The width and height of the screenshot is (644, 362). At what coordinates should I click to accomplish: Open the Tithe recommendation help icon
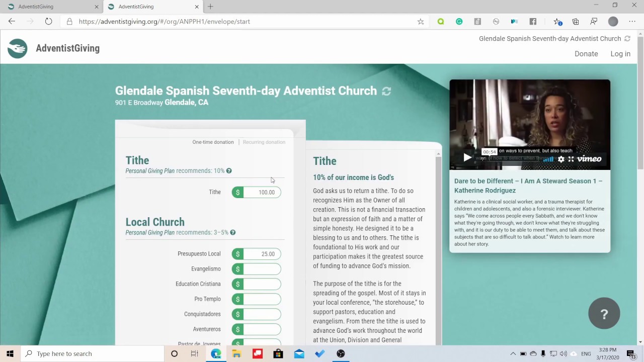click(229, 171)
